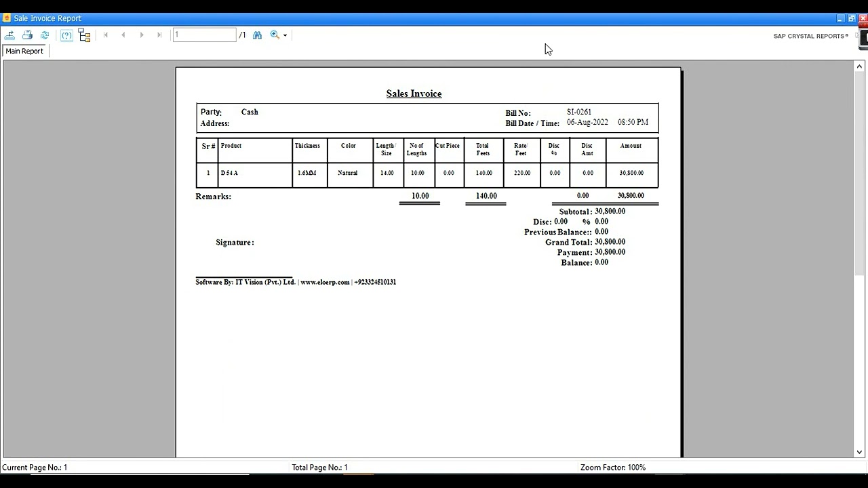Select bill number SI-0261
This screenshot has height=488, width=868.
tap(579, 112)
